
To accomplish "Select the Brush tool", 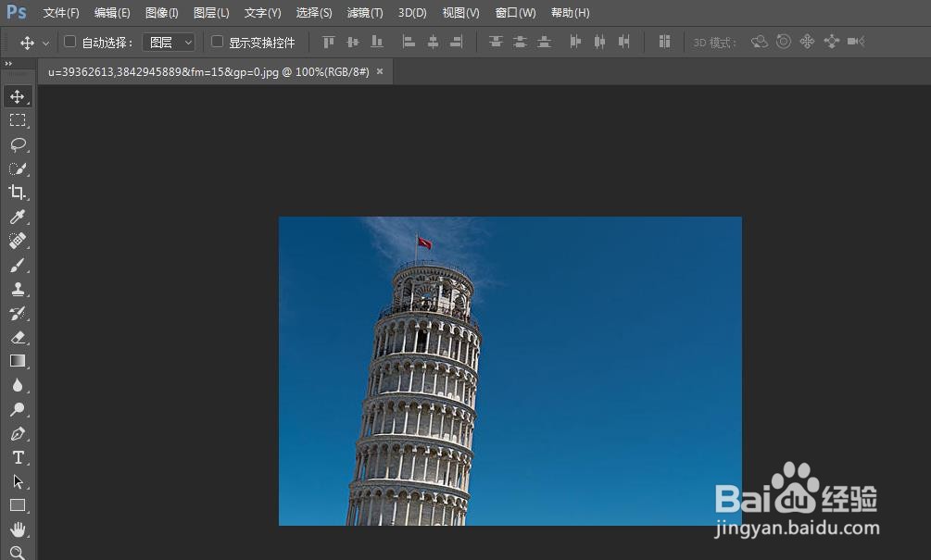I will tap(18, 265).
